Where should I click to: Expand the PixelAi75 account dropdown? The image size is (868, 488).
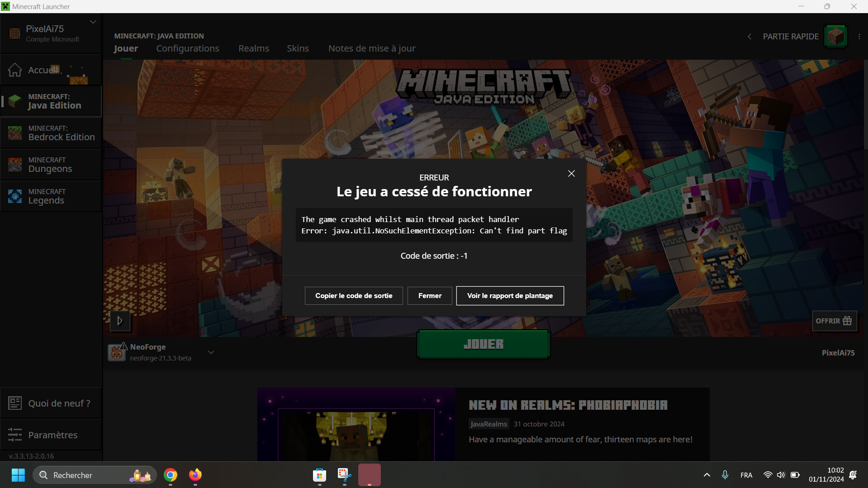(93, 22)
